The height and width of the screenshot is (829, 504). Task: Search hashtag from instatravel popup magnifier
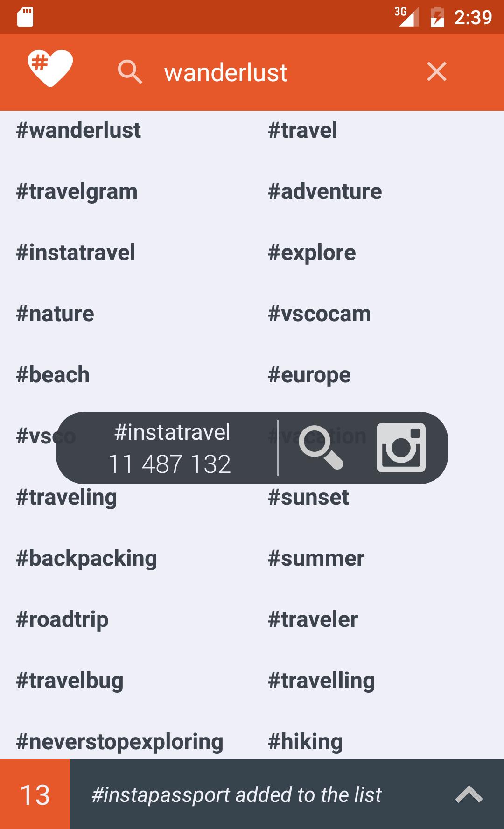click(321, 447)
